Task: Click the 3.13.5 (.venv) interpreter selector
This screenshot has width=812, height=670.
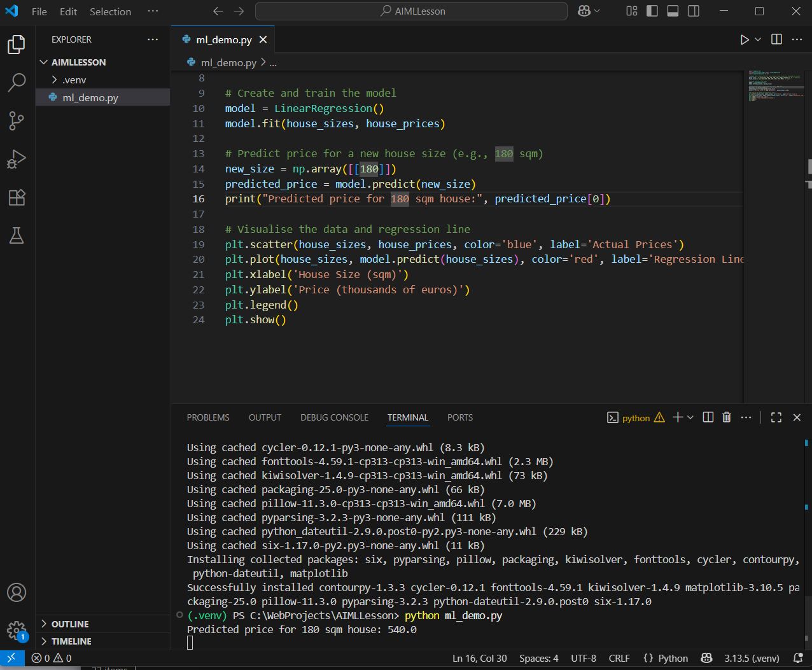Action: (752, 658)
